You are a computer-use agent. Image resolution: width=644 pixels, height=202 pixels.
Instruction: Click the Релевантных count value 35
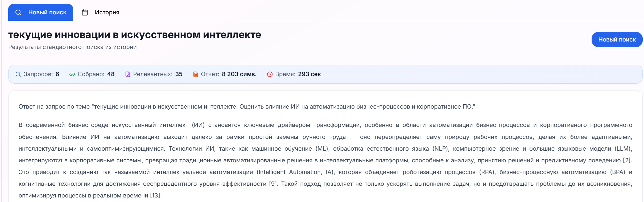[x=179, y=74]
